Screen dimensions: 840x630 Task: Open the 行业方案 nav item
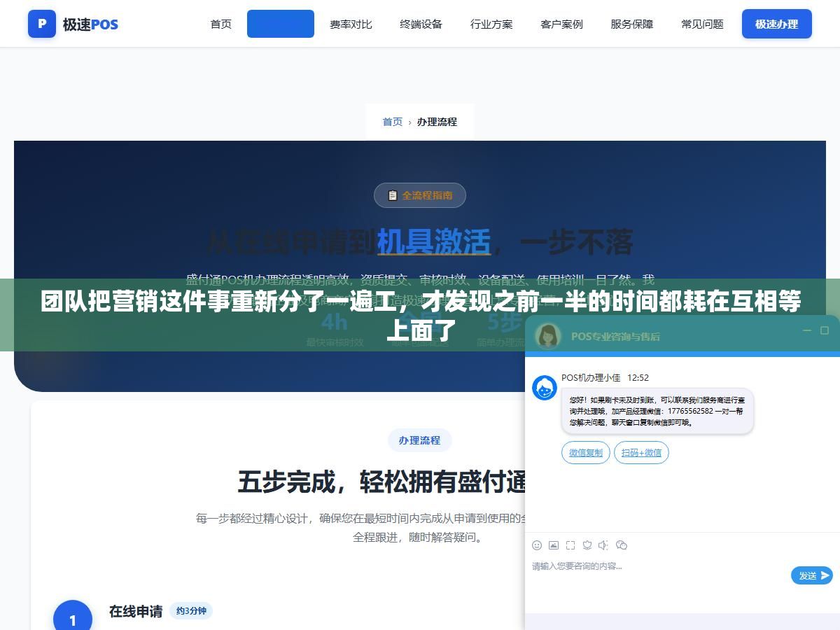[x=491, y=24]
